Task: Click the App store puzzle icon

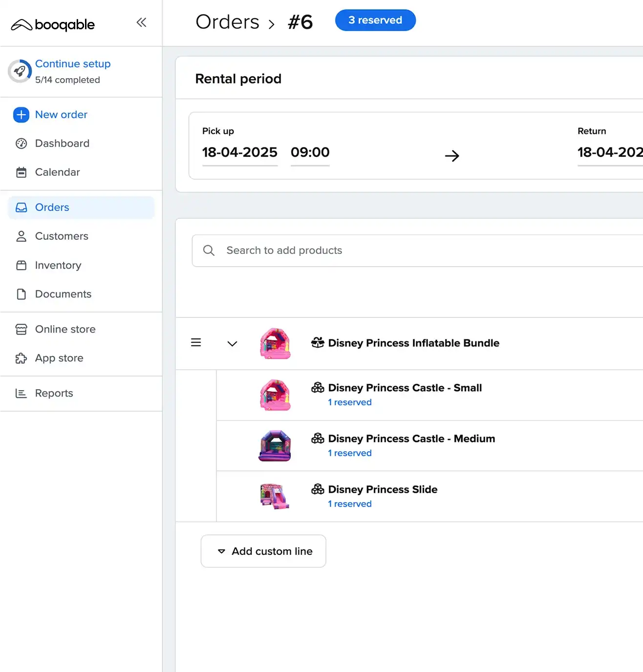Action: coord(21,358)
